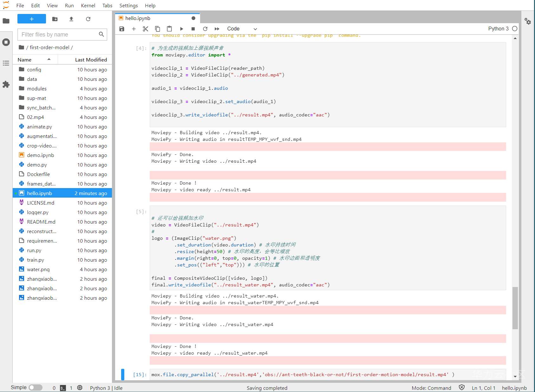Restart the kernel from the notebook toolbar
The height and width of the screenshot is (392, 535).
pyautogui.click(x=205, y=29)
